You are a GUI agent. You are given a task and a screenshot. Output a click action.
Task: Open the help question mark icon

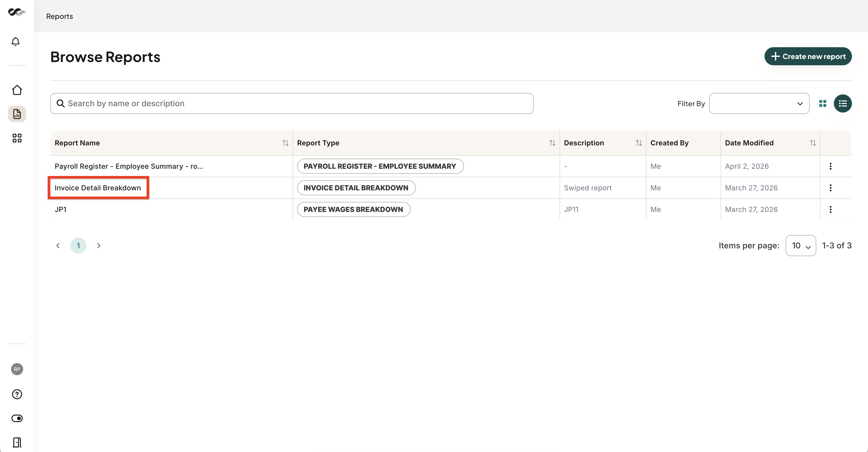point(17,394)
